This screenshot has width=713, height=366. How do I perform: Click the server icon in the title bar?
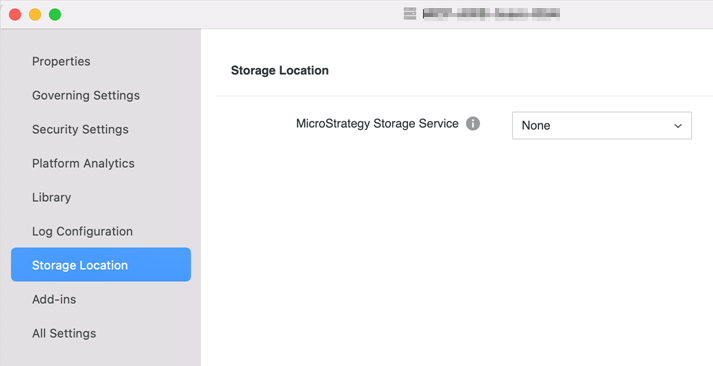pyautogui.click(x=410, y=14)
